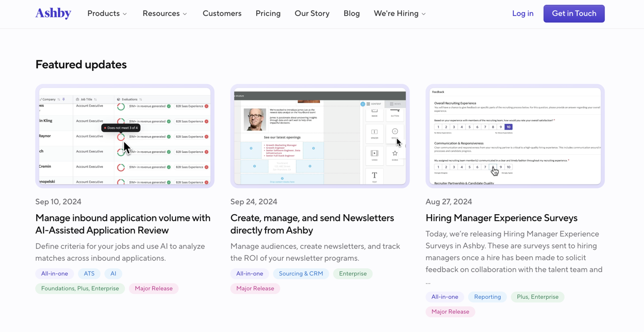This screenshot has height=332, width=644.
Task: Select the Sourcing & CRM tag
Action: (301, 274)
